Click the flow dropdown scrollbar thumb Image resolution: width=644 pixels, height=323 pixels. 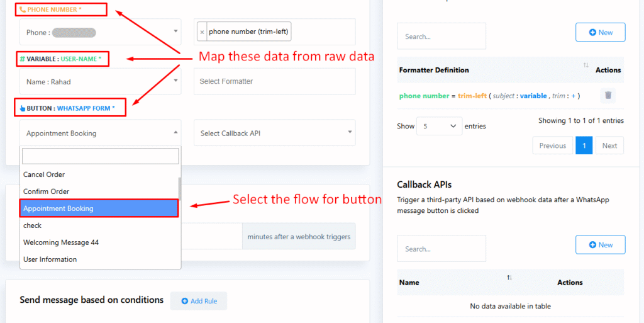click(x=179, y=188)
